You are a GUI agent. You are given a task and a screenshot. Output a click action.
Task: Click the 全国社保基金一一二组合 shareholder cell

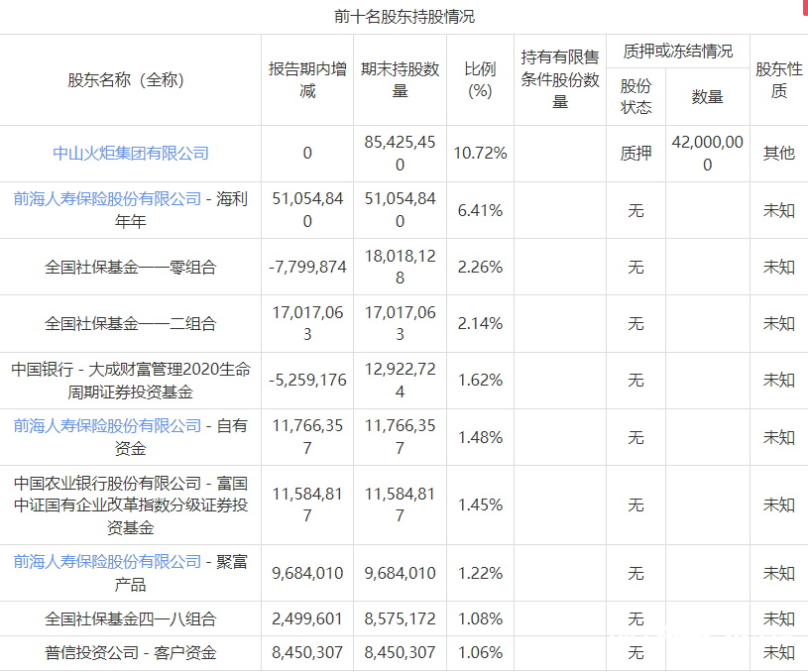(x=131, y=323)
